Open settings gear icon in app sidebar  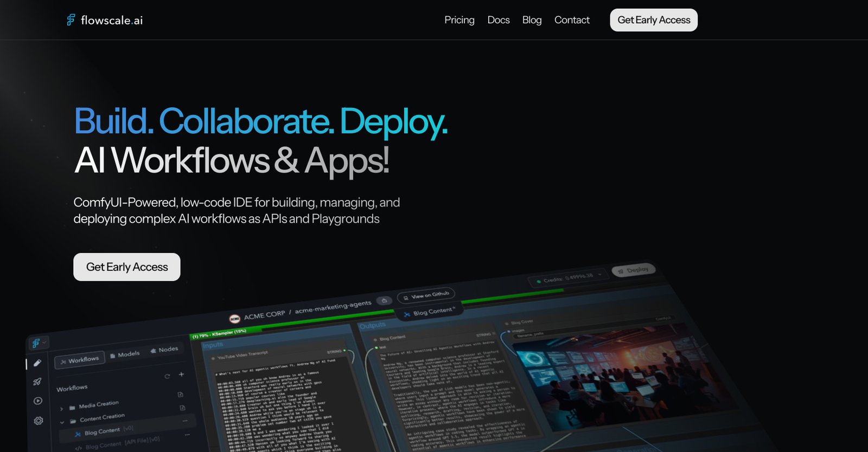coord(39,421)
